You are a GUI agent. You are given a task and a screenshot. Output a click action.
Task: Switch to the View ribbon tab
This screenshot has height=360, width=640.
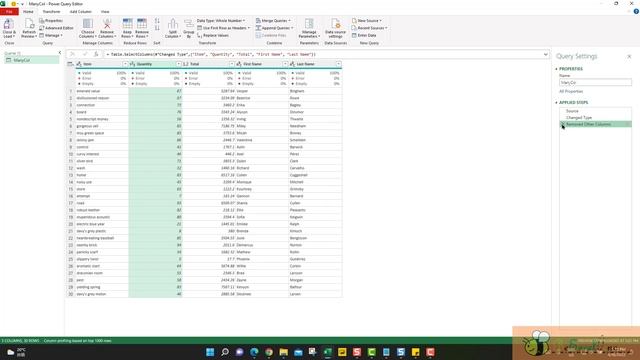pyautogui.click(x=105, y=11)
